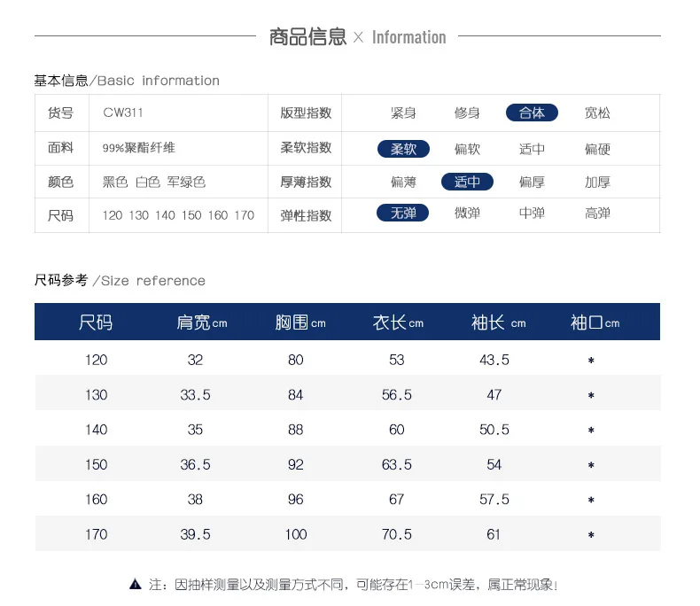Click the 商品信息 main heading

click(x=308, y=36)
